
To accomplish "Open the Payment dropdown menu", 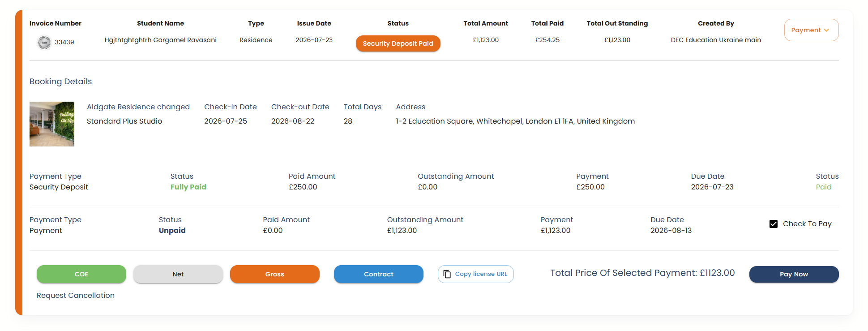I will click(x=811, y=30).
